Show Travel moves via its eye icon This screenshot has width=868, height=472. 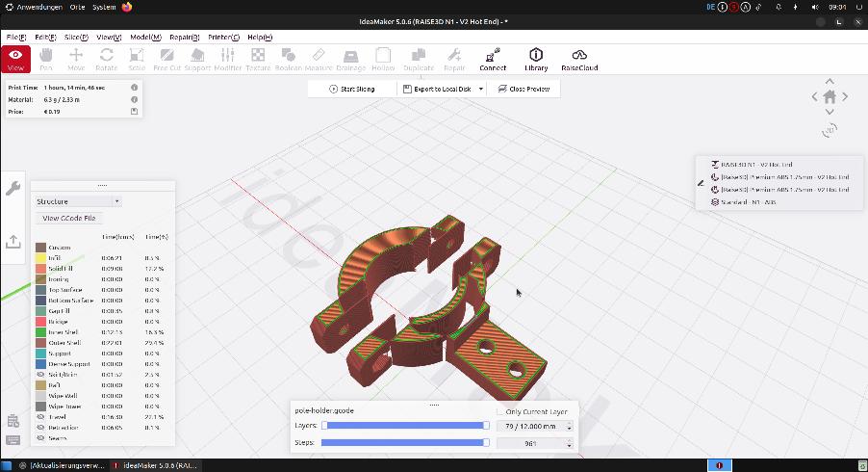(x=40, y=416)
